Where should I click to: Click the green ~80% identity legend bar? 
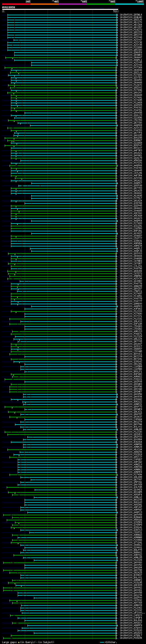(101, 4)
